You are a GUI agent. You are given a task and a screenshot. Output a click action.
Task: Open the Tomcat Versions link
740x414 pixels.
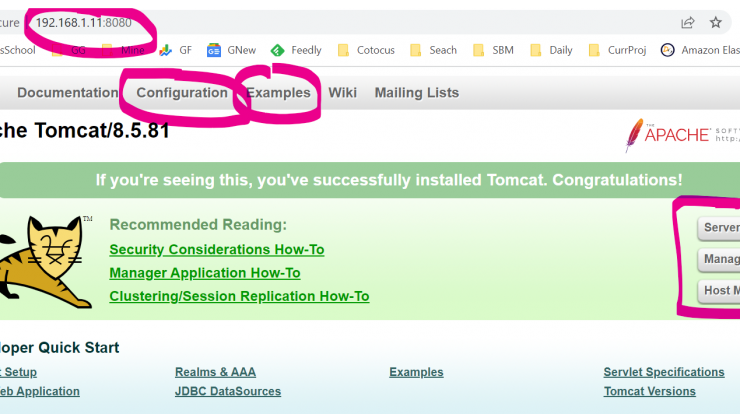tap(649, 391)
